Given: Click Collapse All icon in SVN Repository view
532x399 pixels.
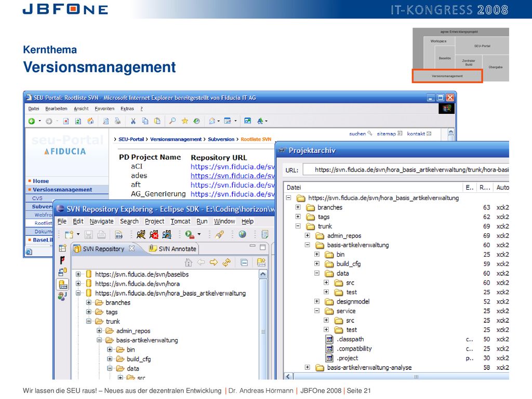Looking at the screenshot, I should pos(244,262).
